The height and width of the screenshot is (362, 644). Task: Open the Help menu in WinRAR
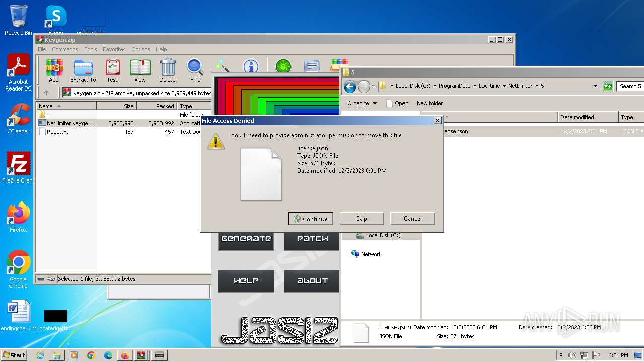click(x=161, y=49)
